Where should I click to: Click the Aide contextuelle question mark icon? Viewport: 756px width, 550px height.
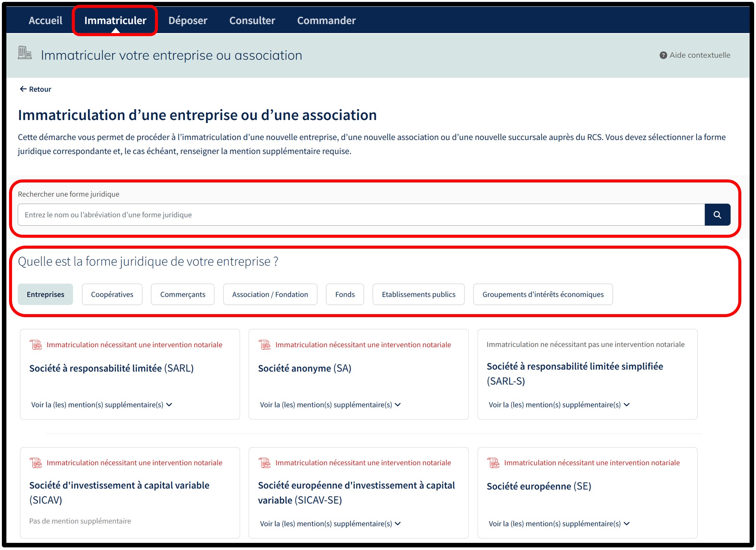pos(663,55)
